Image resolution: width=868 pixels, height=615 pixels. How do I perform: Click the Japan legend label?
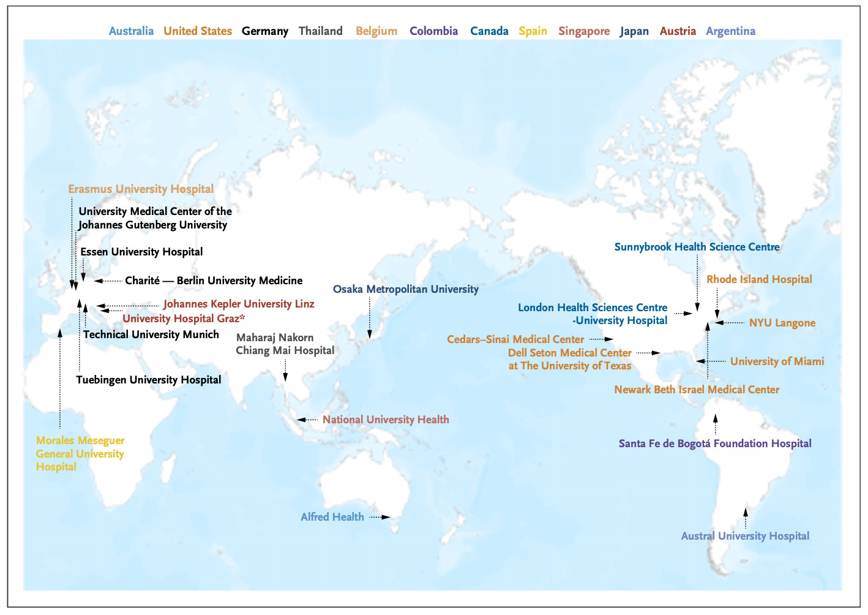(x=634, y=31)
